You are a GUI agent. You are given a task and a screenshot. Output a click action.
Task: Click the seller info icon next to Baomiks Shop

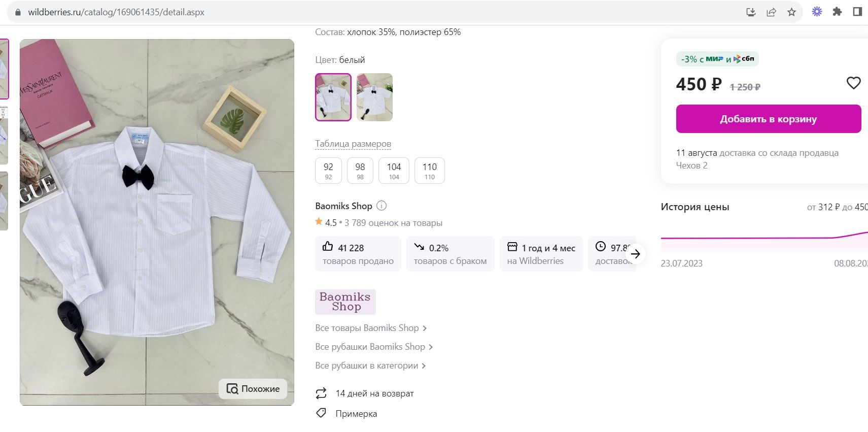[381, 206]
